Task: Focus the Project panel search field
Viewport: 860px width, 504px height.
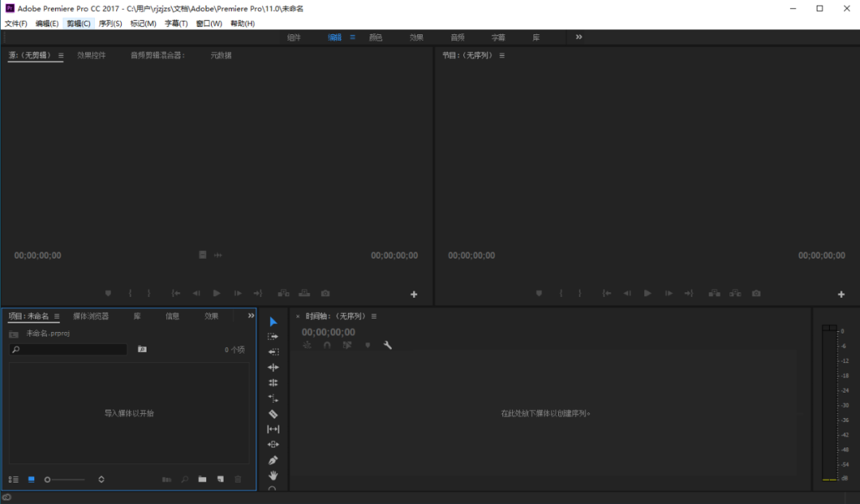Action: pos(68,350)
